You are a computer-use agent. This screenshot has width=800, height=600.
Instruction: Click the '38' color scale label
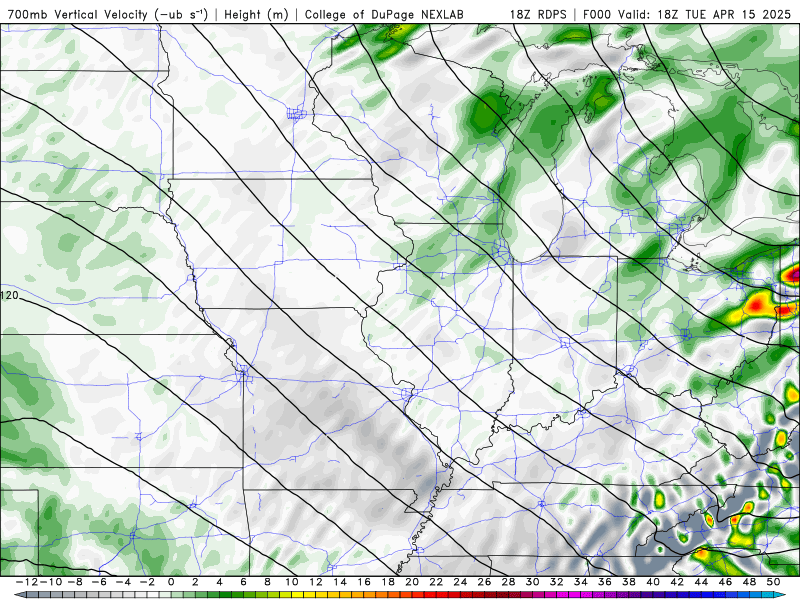coord(629,582)
